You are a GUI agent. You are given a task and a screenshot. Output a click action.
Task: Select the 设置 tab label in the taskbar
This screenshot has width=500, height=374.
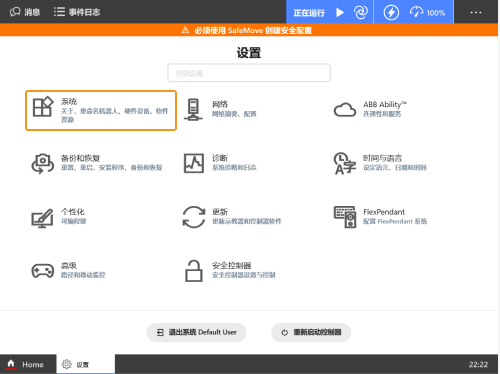coord(83,365)
